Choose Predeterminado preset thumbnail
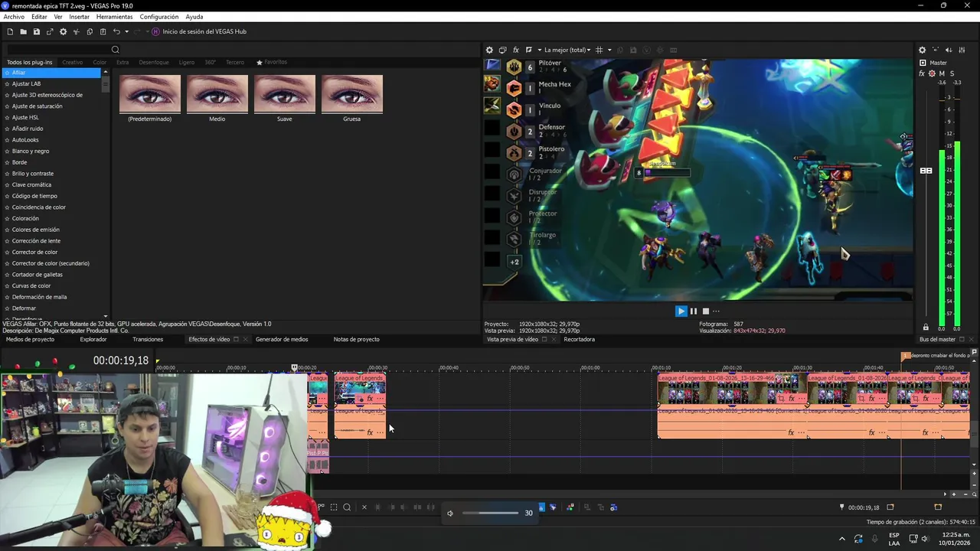 point(150,94)
